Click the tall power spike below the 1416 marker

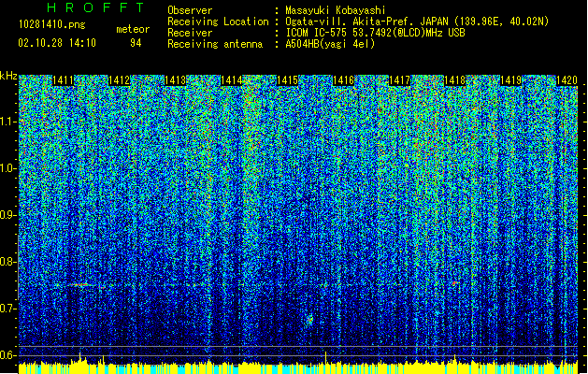click(x=325, y=358)
